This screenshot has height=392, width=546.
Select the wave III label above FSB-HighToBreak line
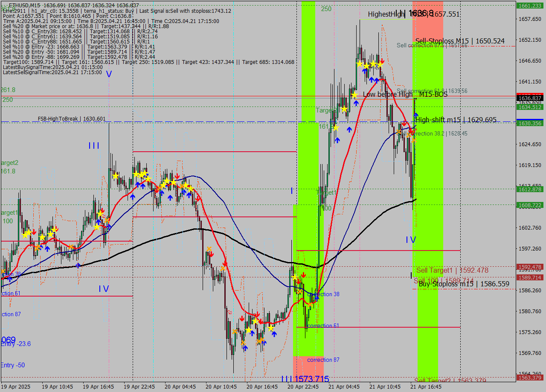[x=94, y=146]
